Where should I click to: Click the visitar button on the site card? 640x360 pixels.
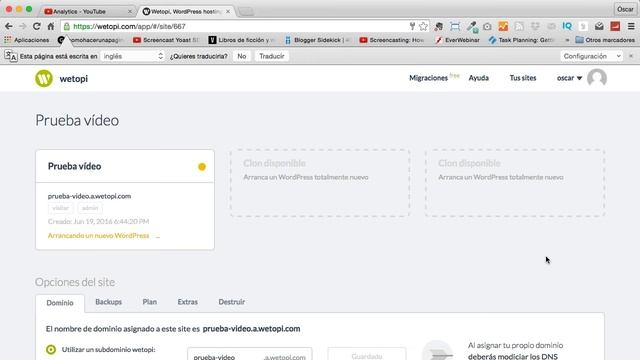pos(60,208)
